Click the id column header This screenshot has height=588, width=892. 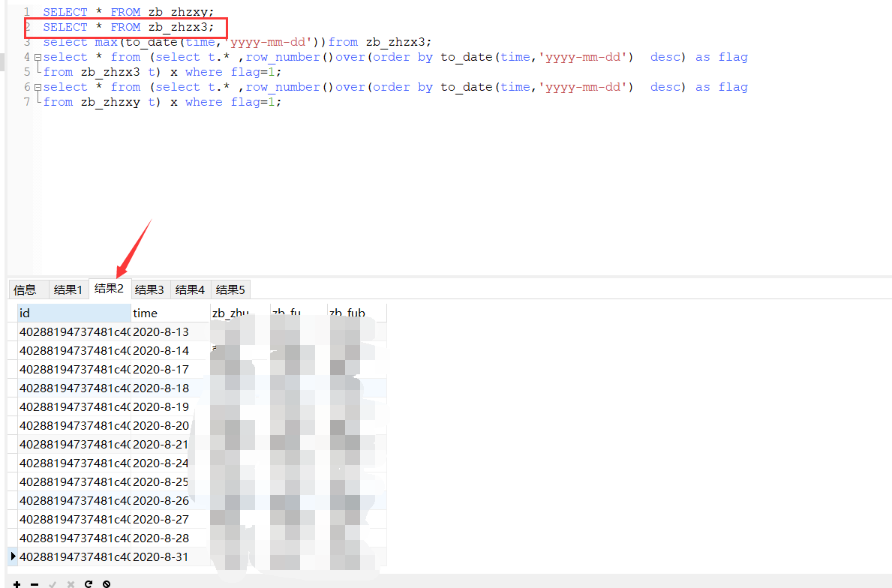(74, 313)
